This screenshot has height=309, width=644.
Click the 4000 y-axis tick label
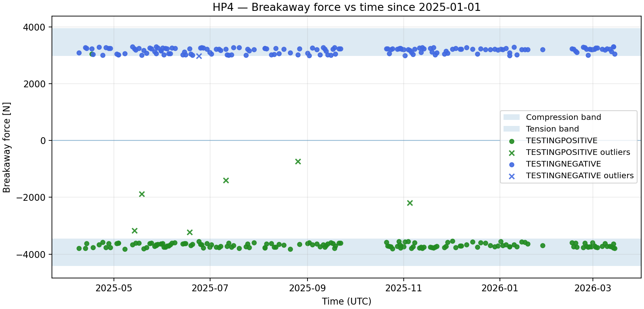34,27
